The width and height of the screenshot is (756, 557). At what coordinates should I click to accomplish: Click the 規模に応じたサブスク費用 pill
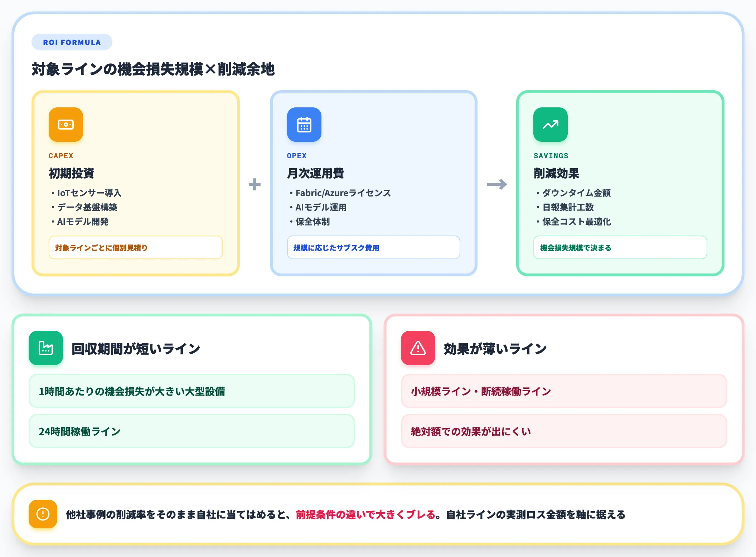(x=374, y=247)
